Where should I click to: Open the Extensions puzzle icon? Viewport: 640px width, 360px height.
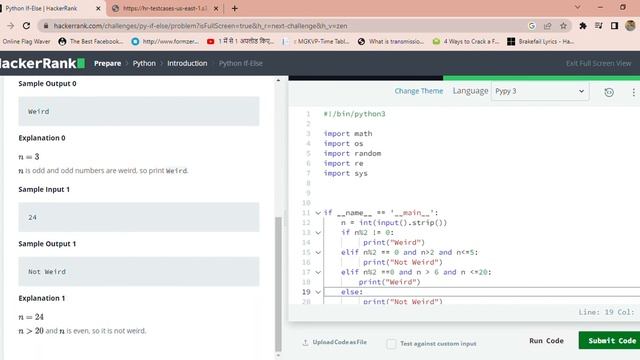583,26
